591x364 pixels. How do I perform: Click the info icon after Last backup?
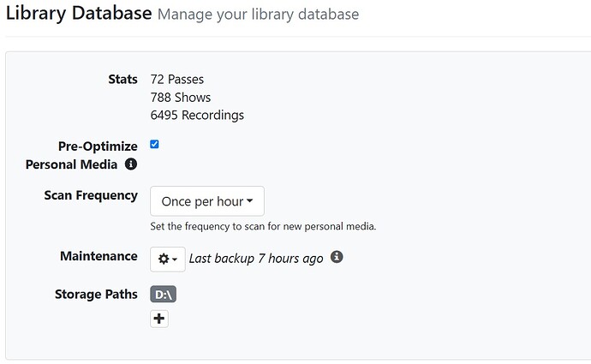pos(337,257)
